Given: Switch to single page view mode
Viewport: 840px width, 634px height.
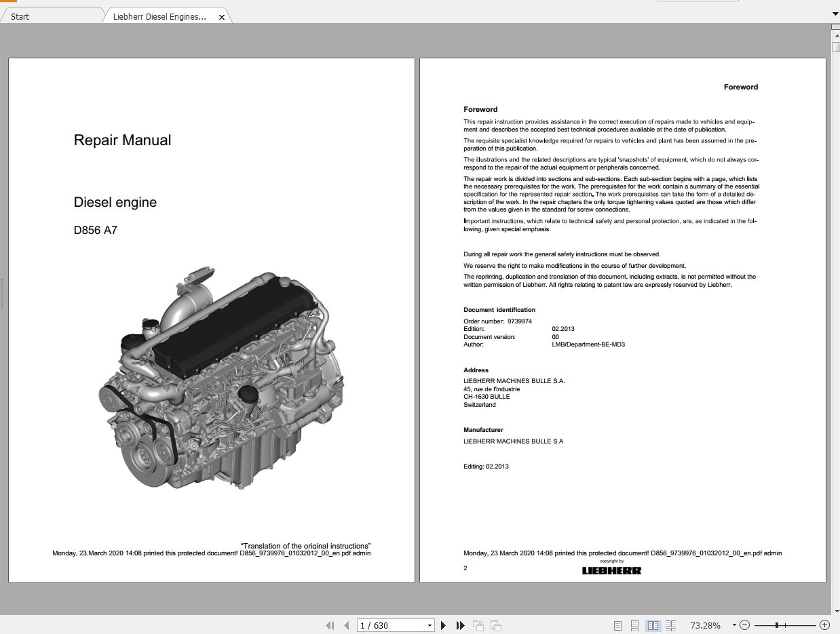Looking at the screenshot, I should [617, 625].
